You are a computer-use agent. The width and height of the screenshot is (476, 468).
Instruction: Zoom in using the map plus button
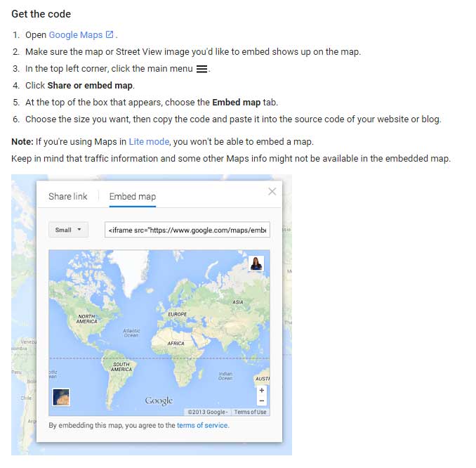(262, 390)
